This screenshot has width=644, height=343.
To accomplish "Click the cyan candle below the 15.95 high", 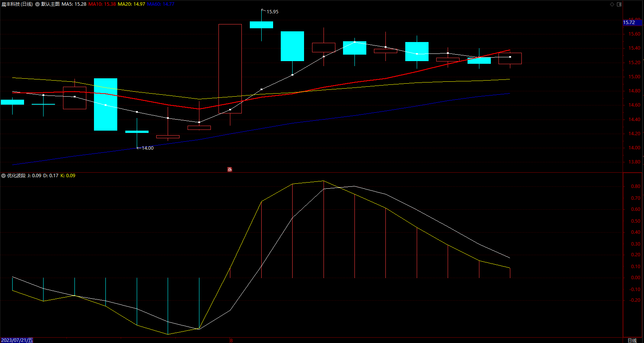I will point(261,25).
